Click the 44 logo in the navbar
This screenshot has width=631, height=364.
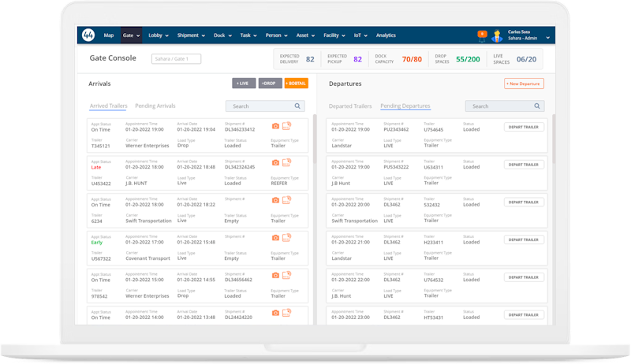88,35
